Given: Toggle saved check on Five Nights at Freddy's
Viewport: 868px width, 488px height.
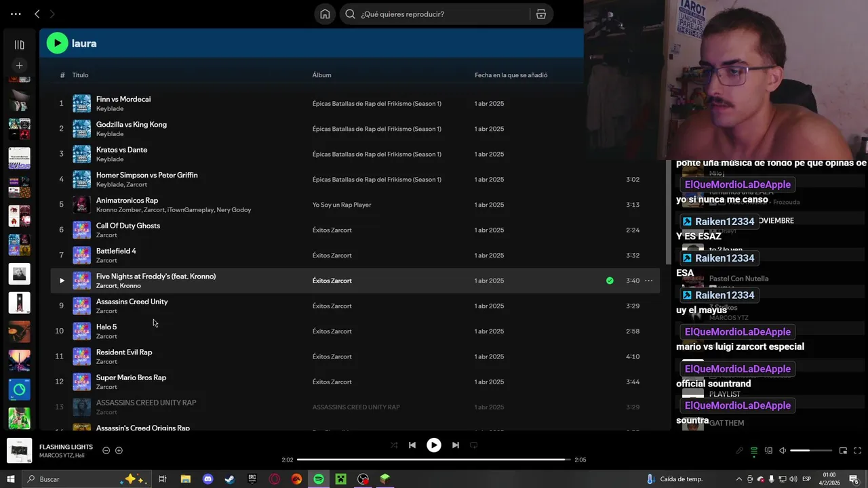Looking at the screenshot, I should click(610, 281).
